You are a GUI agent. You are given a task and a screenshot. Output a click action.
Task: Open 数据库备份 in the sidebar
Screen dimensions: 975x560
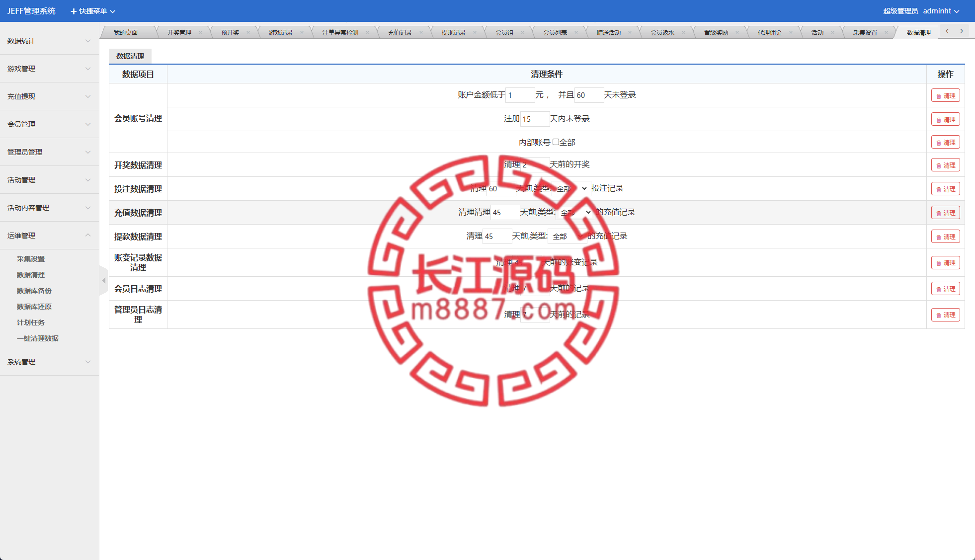34,291
